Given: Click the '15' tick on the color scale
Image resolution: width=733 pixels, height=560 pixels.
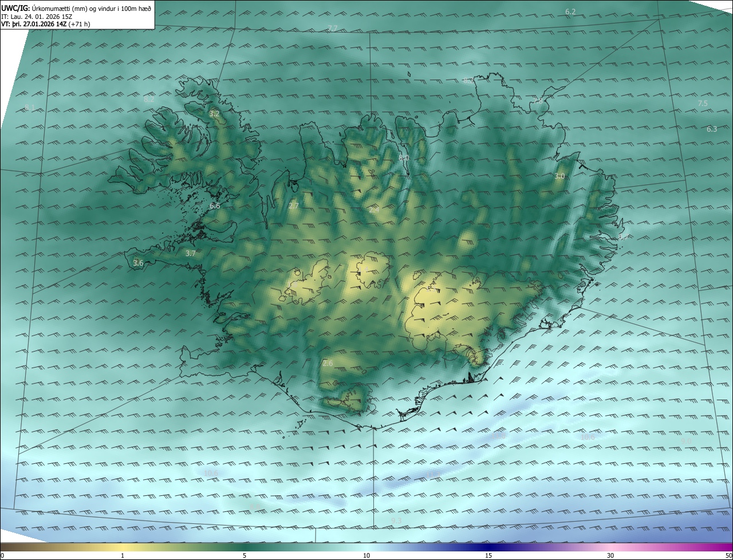Looking at the screenshot, I should click(x=488, y=555).
